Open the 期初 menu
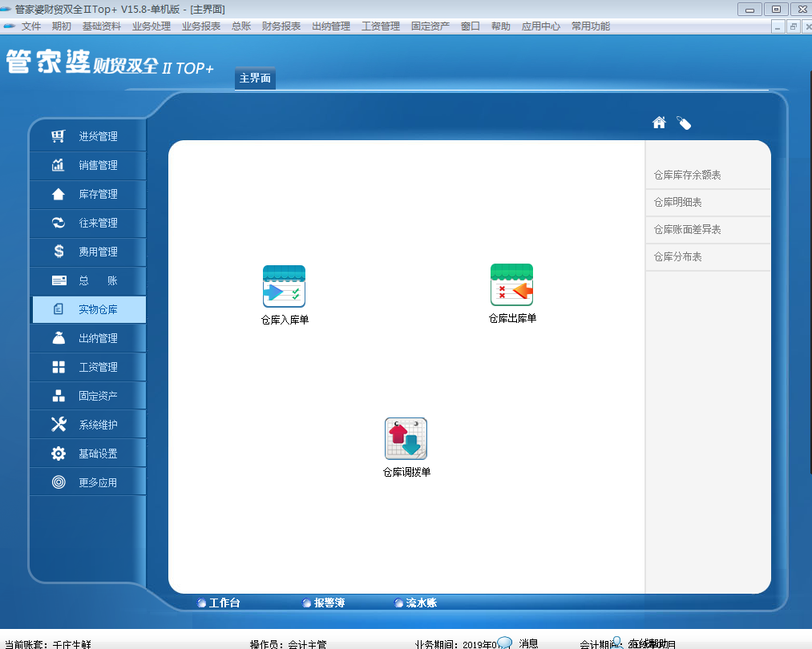812x649 pixels. (x=61, y=26)
